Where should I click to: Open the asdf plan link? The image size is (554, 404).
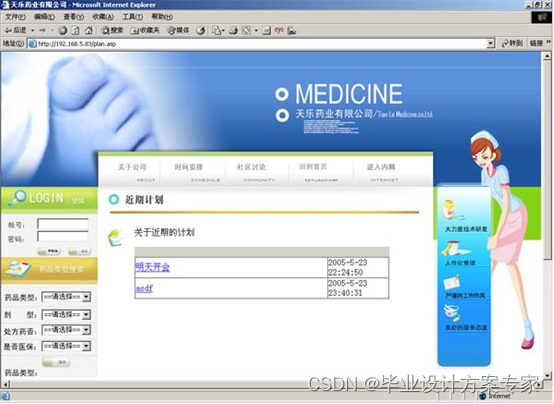tap(144, 288)
